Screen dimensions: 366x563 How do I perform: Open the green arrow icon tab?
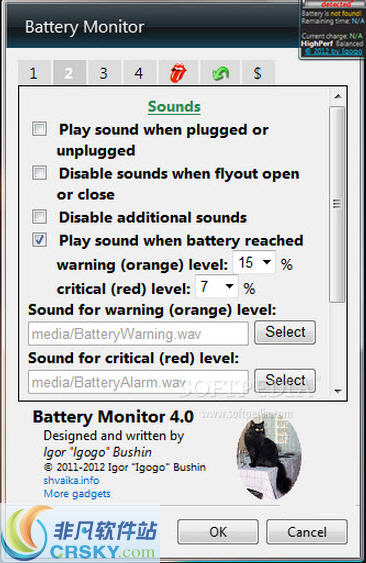220,73
